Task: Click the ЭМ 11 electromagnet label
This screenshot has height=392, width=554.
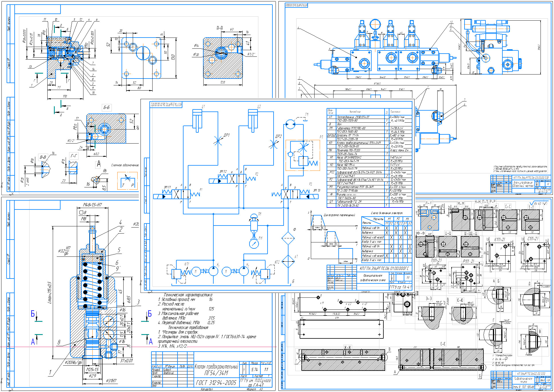Action: pyautogui.click(x=167, y=187)
